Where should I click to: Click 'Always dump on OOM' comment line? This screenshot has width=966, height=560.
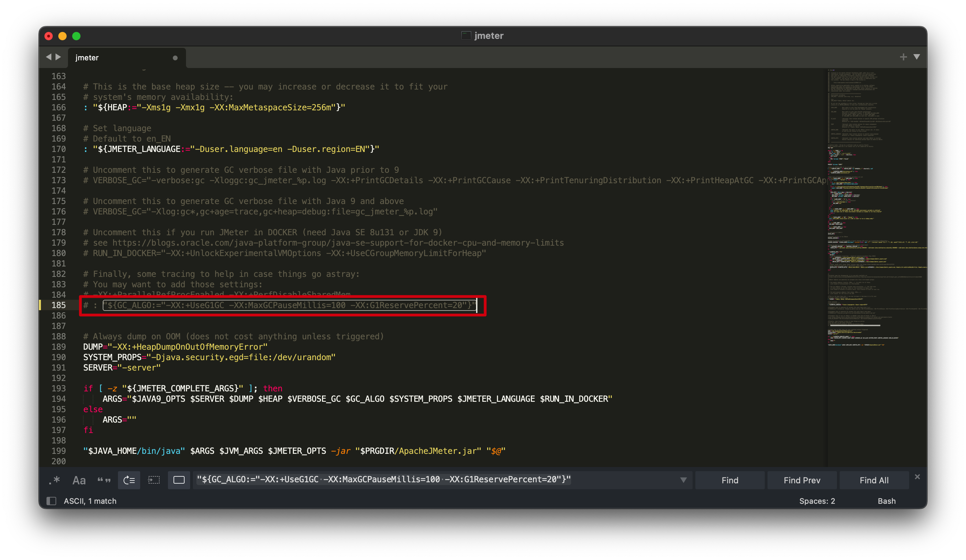pos(234,337)
